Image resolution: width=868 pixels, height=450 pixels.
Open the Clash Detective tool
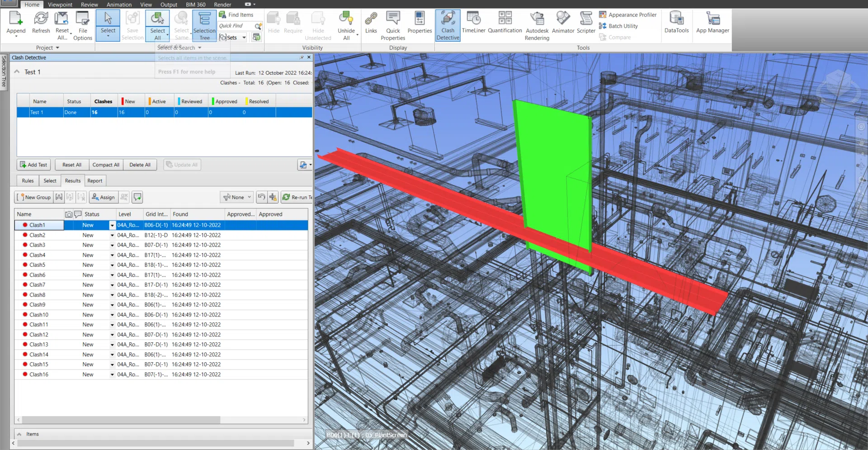coord(448,26)
